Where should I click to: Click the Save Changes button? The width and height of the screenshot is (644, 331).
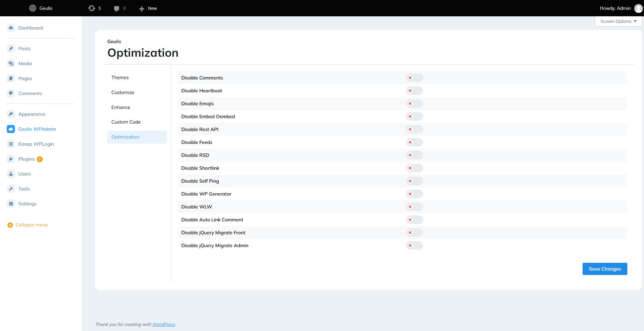point(605,269)
